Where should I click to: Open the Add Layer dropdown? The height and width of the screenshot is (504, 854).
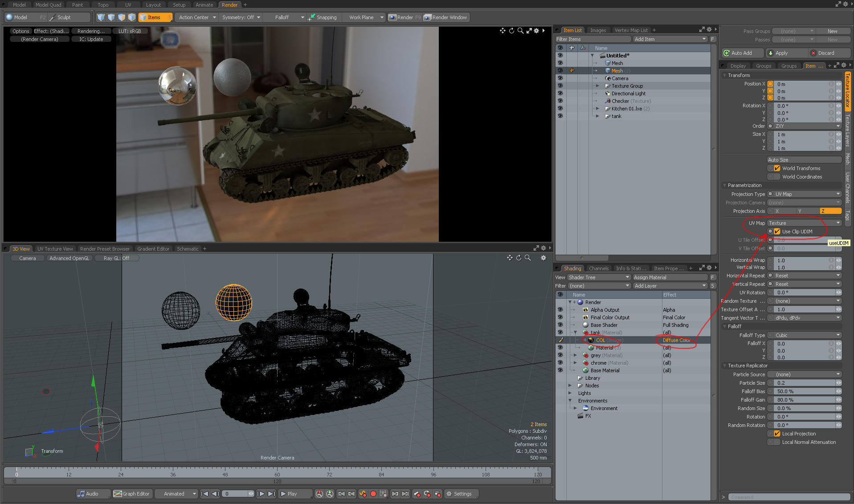[x=670, y=286]
